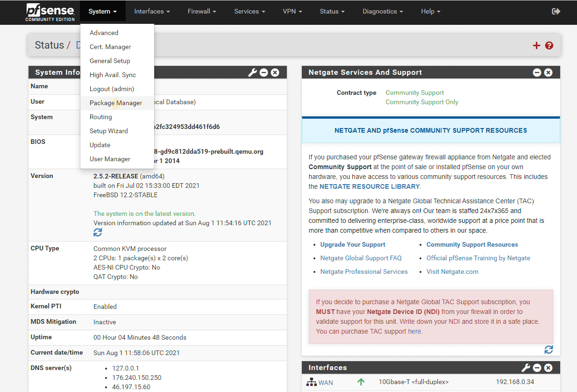Open the Firewall dropdown menu
The height and width of the screenshot is (392, 577).
(202, 11)
